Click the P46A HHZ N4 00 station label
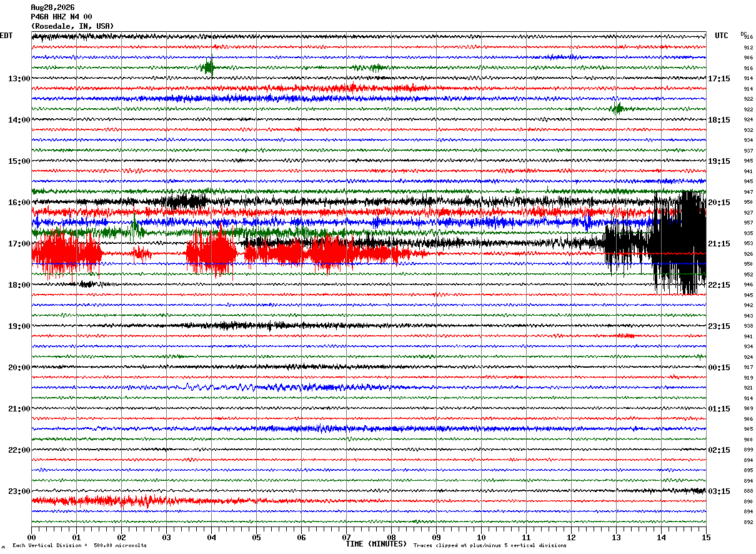This screenshot has width=756, height=554. (61, 17)
